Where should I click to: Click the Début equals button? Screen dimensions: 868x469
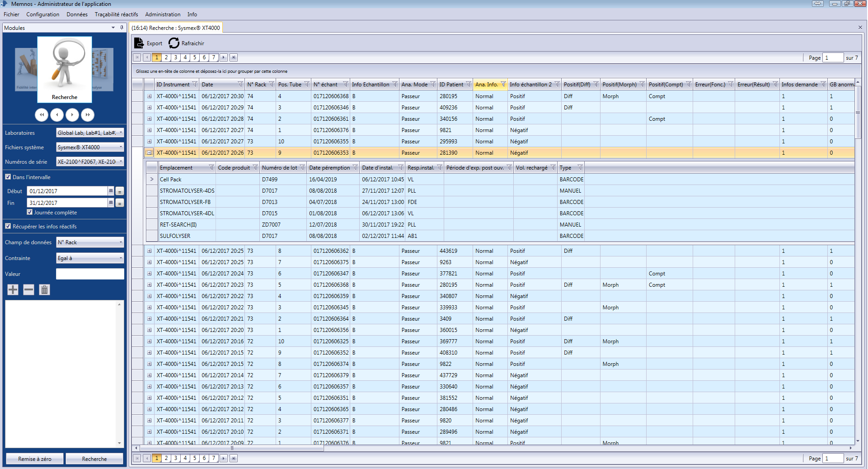(x=120, y=191)
